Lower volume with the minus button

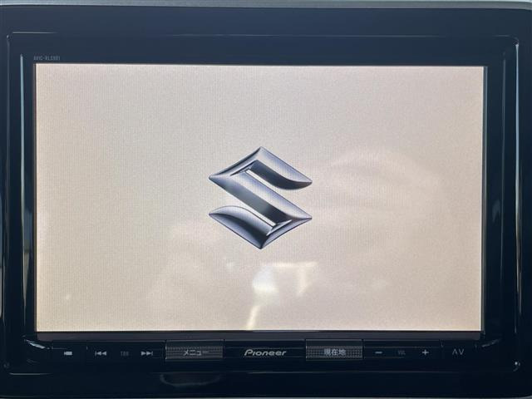(378, 352)
